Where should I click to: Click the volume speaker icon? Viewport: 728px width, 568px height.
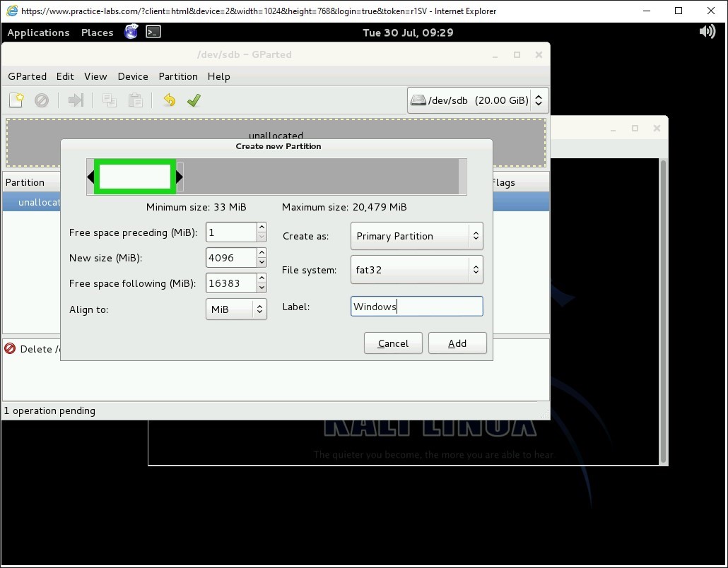[707, 32]
